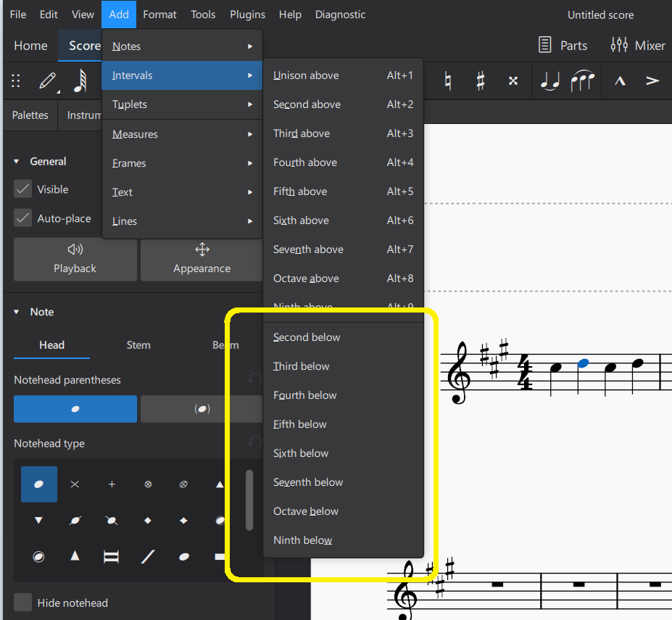Add marcato articulation icon
This screenshot has height=620, width=672.
(620, 80)
